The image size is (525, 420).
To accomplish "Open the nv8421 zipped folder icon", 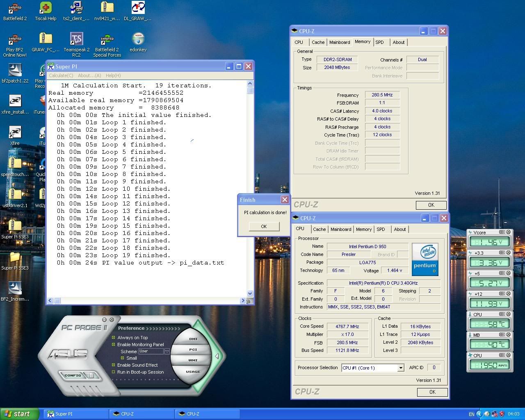I will tap(107, 11).
